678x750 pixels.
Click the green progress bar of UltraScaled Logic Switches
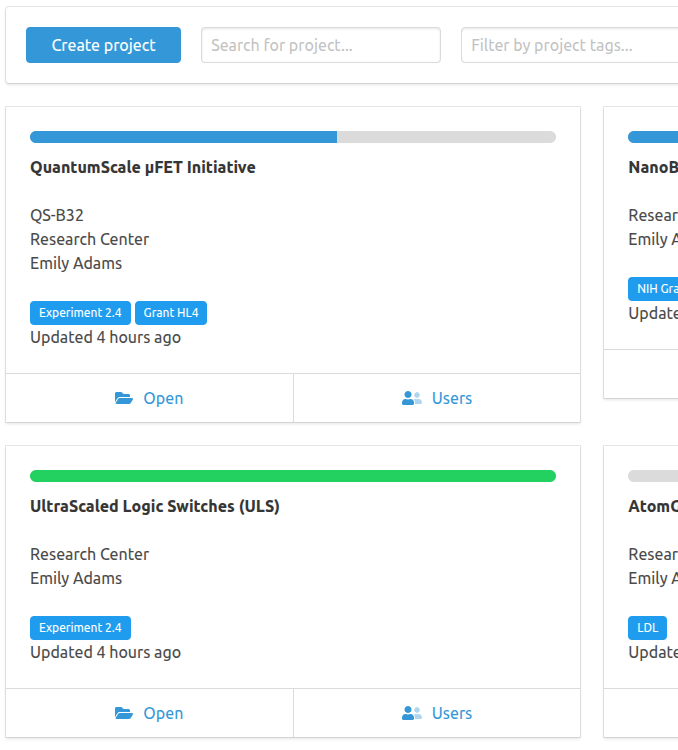pyautogui.click(x=292, y=476)
